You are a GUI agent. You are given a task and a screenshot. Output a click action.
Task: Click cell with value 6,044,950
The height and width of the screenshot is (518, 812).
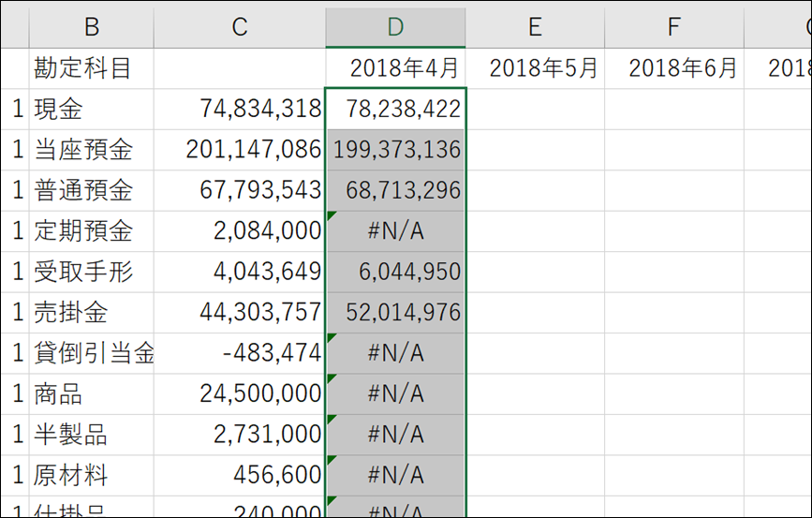tap(395, 272)
